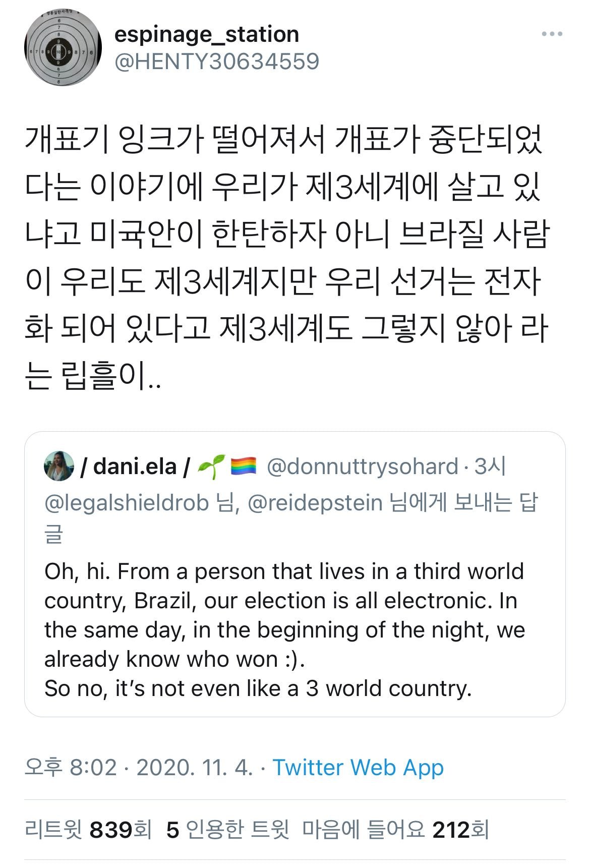Screen dimensions: 590x868
Task: Open the espinage_station display name
Action: coord(207,34)
